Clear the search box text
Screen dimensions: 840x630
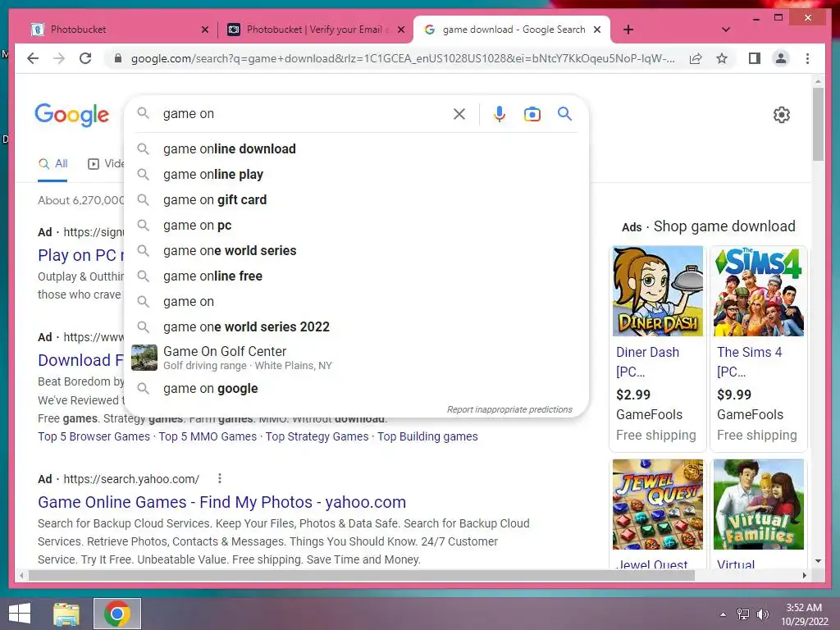pos(459,113)
